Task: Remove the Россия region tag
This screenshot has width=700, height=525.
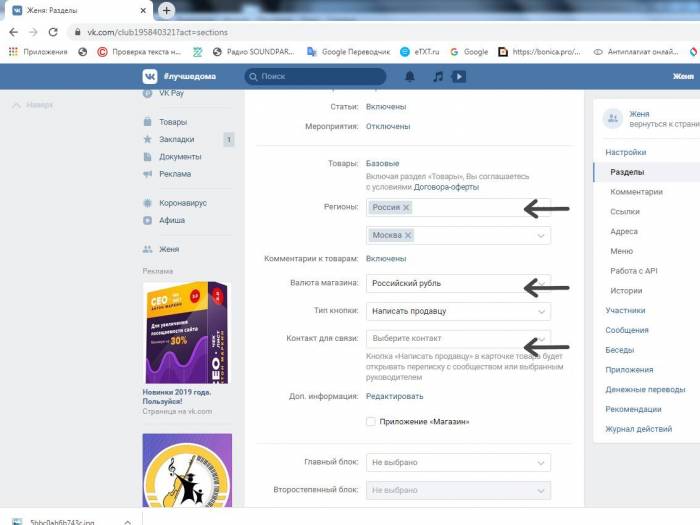Action: [407, 208]
